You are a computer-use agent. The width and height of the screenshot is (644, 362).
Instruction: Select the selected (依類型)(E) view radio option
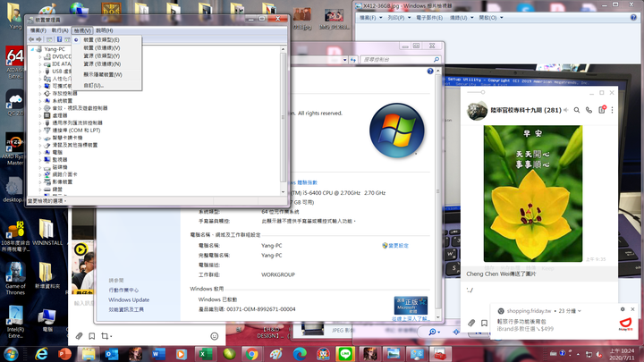(101, 40)
